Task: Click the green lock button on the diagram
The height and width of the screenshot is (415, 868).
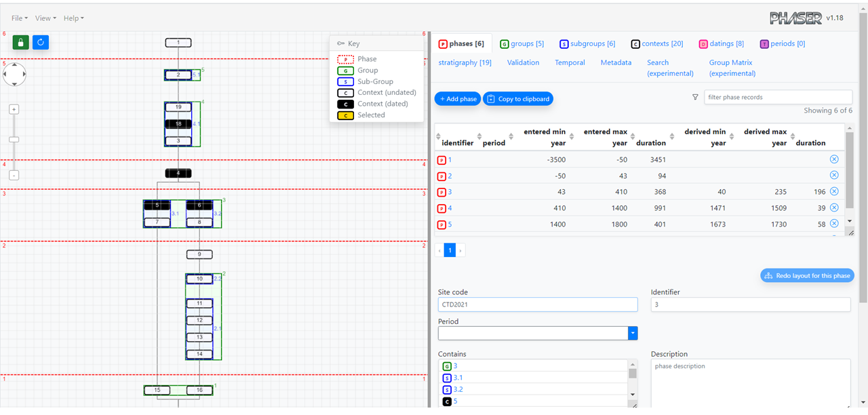Action: tap(21, 43)
